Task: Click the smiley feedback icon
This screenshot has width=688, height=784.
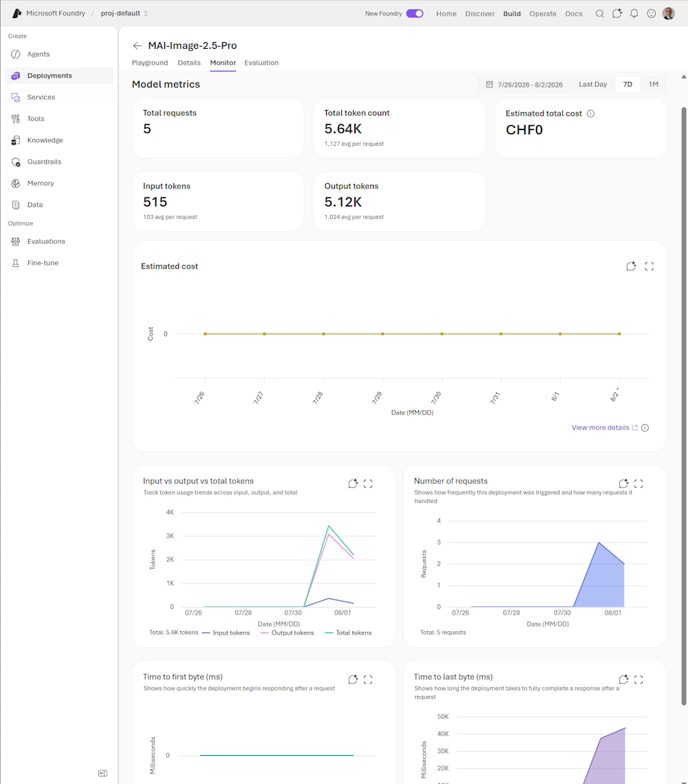Action: coord(651,14)
